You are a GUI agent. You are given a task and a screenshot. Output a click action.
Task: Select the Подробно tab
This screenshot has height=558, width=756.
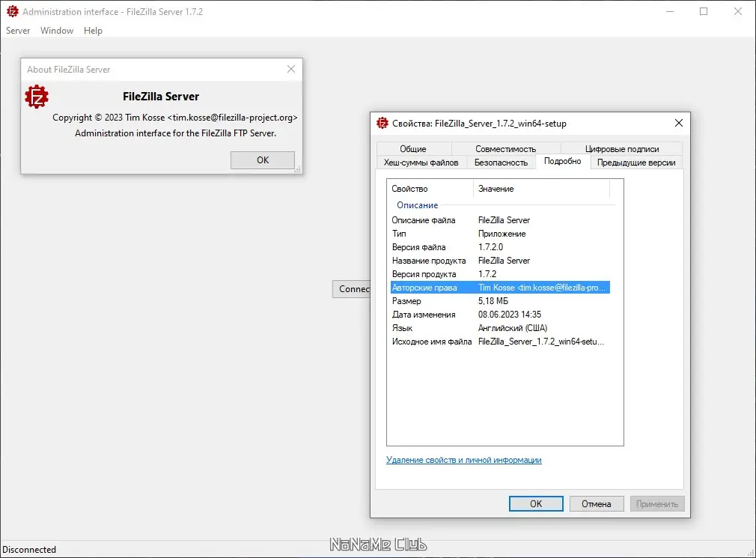click(x=563, y=161)
